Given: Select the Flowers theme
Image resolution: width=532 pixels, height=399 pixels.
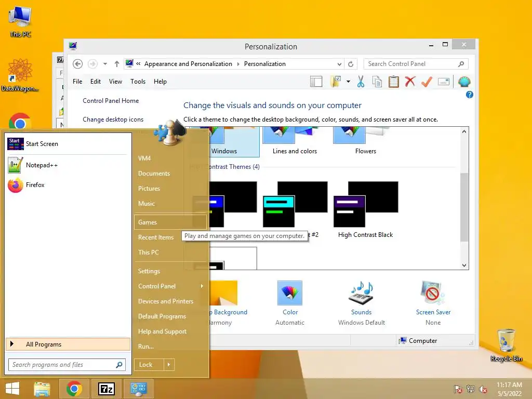Looking at the screenshot, I should pyautogui.click(x=365, y=142).
